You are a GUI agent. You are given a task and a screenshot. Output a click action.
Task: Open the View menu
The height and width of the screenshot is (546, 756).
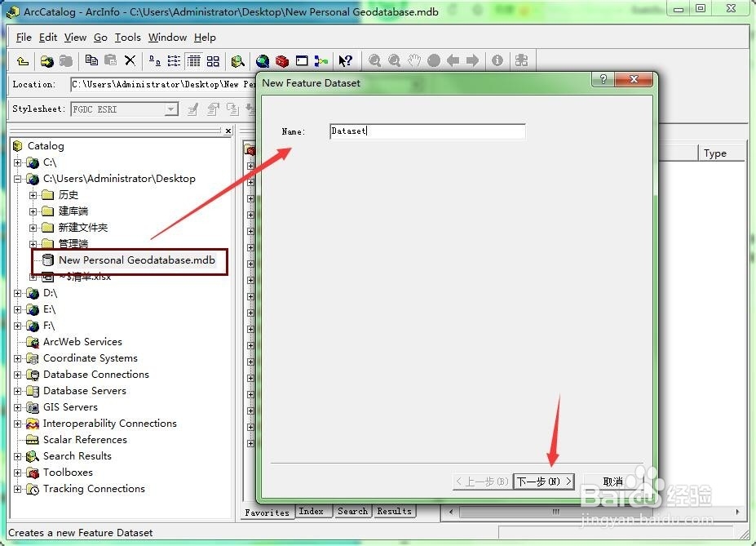pyautogui.click(x=75, y=38)
